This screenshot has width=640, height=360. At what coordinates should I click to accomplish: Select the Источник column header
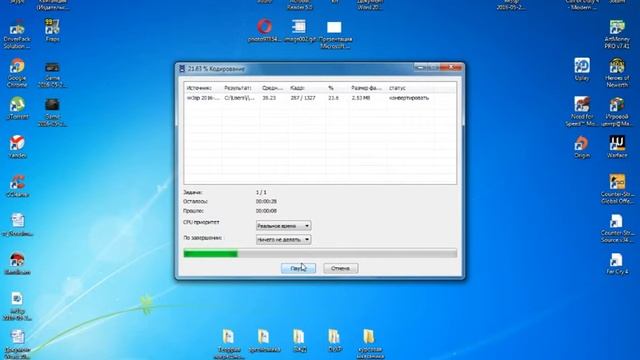pos(203,88)
